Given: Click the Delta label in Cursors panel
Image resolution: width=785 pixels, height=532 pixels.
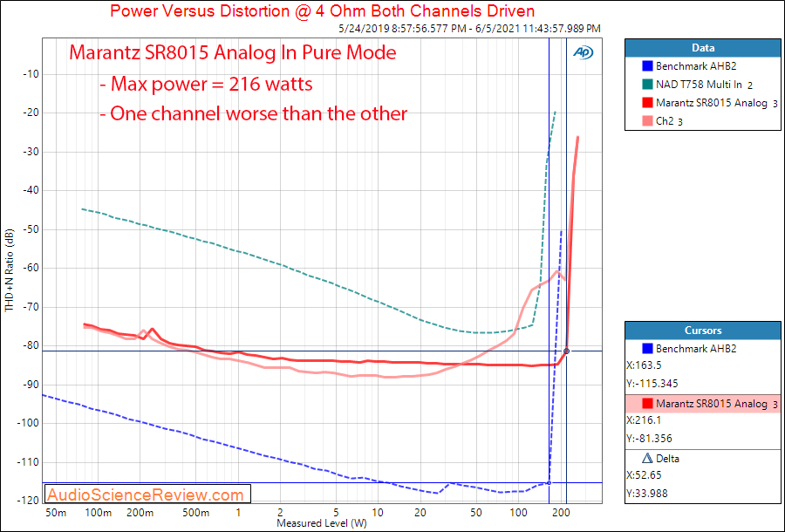Looking at the screenshot, I should [667, 459].
